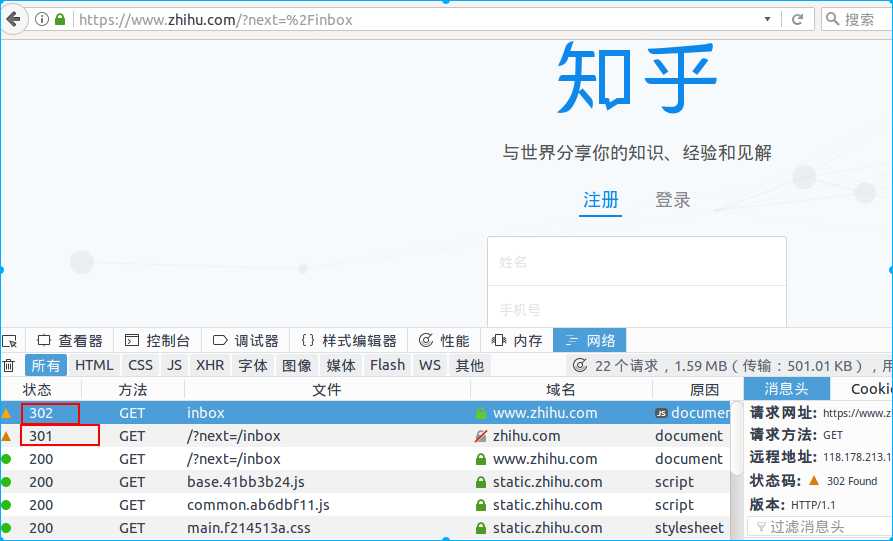893x541 pixels.
Task: Sort by the 文件 column header
Action: coord(327,390)
